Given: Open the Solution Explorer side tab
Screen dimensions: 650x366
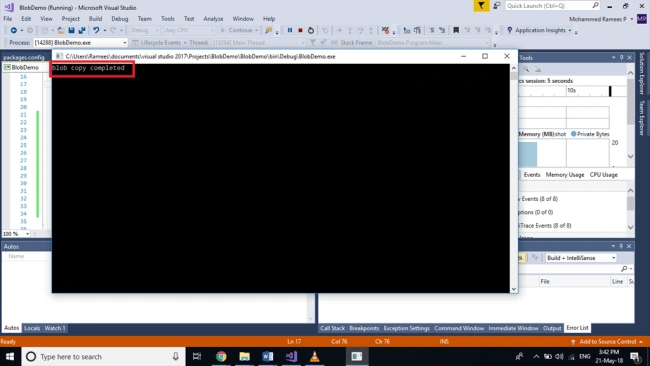Looking at the screenshot, I should coord(642,73).
